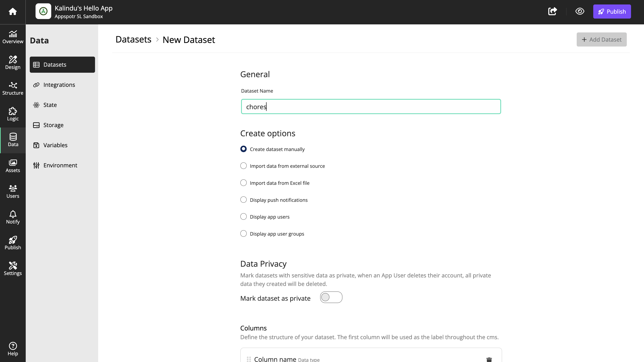This screenshot has height=362, width=644.
Task: Click the Overview icon in sidebar
Action: (x=13, y=37)
